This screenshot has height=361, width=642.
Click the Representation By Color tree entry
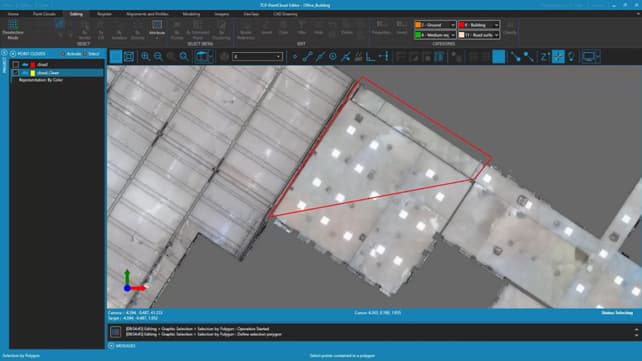point(41,80)
